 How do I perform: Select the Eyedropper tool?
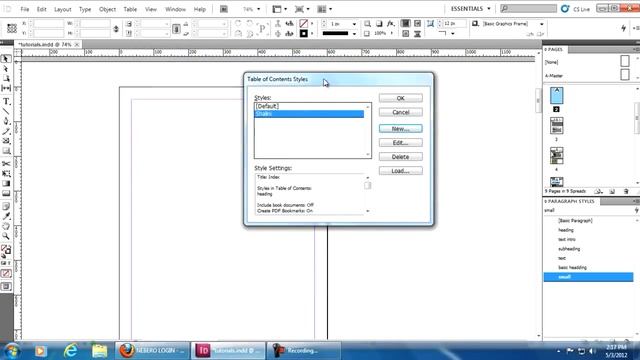(x=6, y=216)
